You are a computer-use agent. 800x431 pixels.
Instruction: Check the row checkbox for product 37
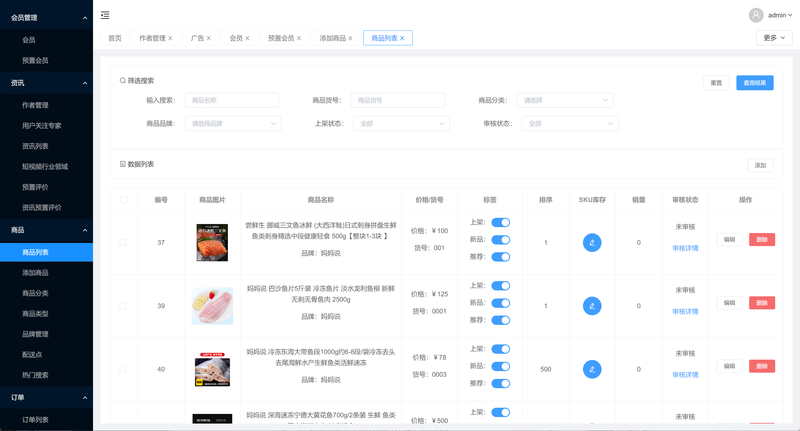point(123,243)
